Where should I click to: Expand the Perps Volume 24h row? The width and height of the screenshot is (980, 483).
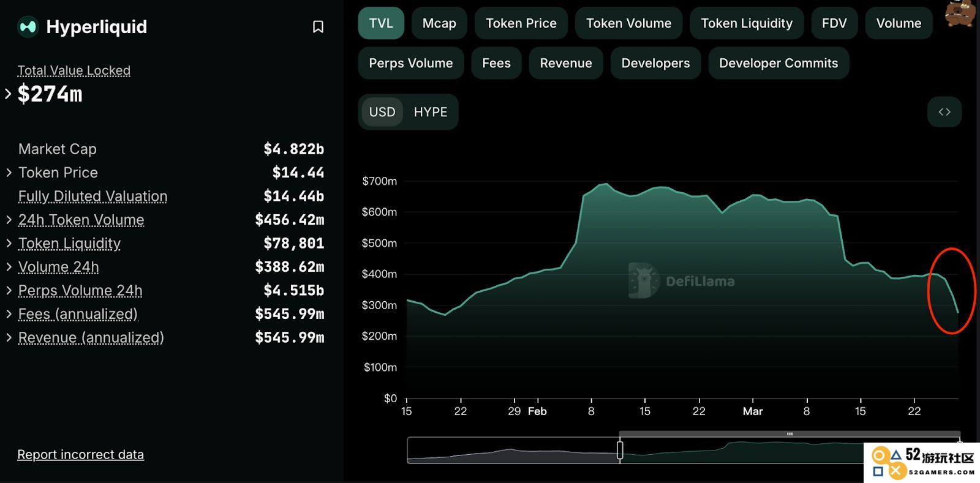9,290
